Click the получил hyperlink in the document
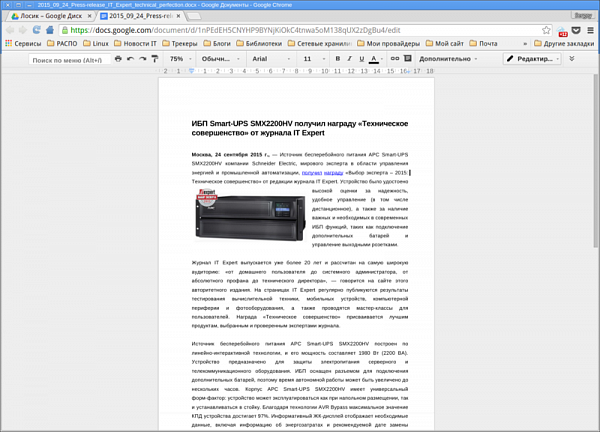The width and height of the screenshot is (600, 432). [312, 173]
